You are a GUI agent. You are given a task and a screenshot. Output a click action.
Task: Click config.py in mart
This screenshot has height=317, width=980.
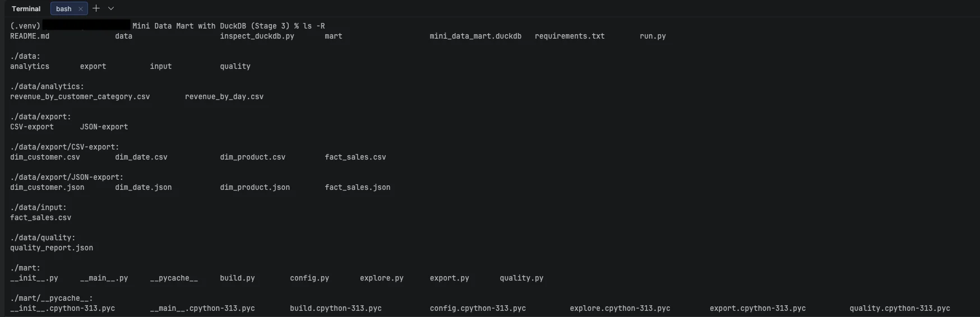tap(309, 278)
